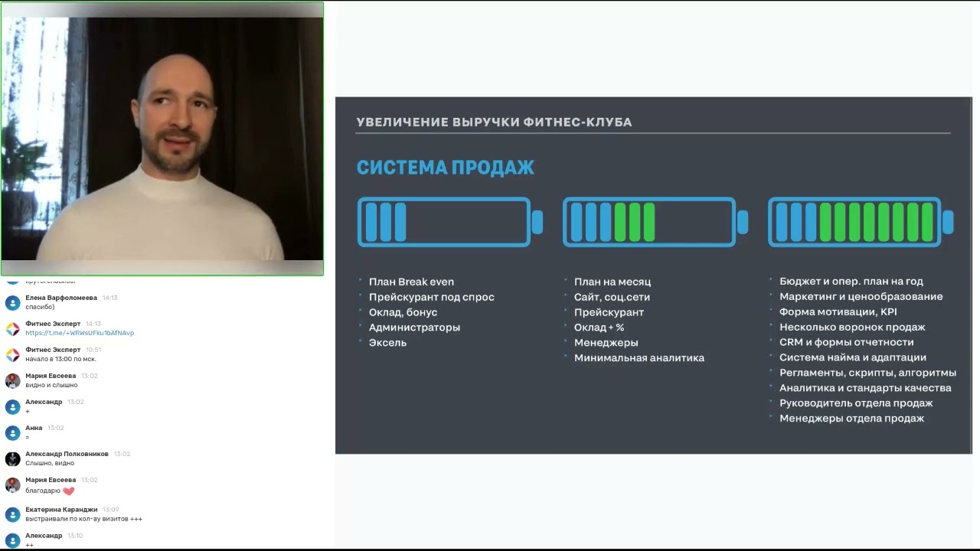The width and height of the screenshot is (980, 551).
Task: Click the bullet 'Оклад + %'
Action: coord(599,328)
